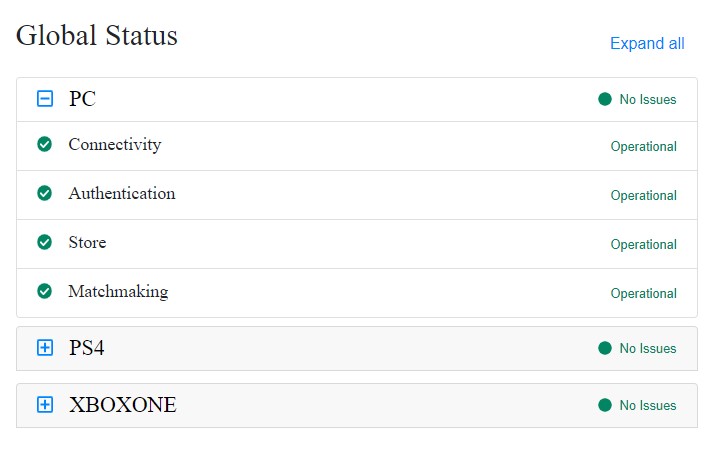Click the XBOXONE green status dot
This screenshot has width=711, height=450.
point(605,405)
